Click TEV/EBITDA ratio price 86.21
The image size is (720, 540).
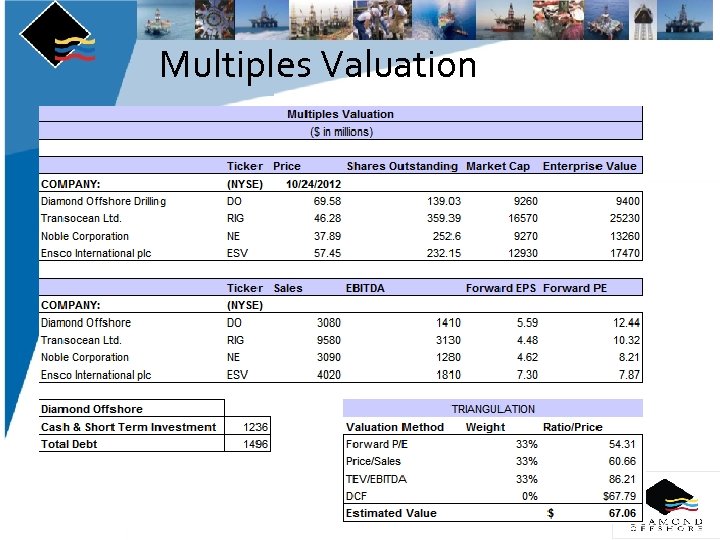[x=622, y=479]
